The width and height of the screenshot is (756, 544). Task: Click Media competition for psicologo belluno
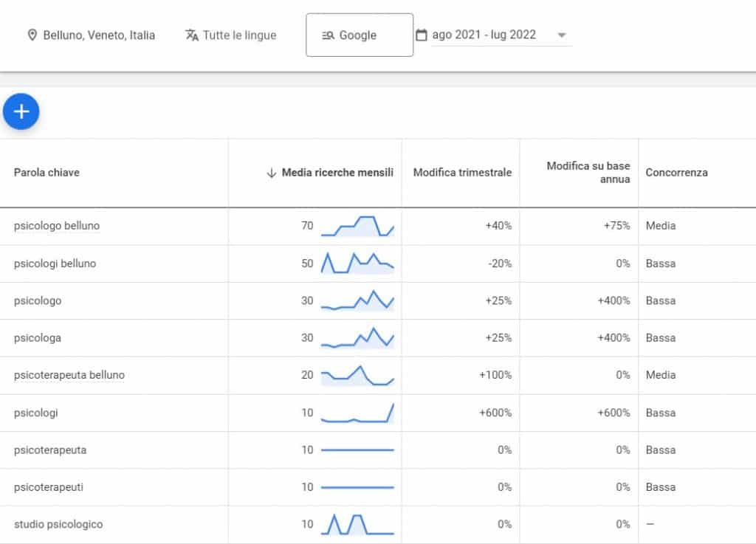661,226
